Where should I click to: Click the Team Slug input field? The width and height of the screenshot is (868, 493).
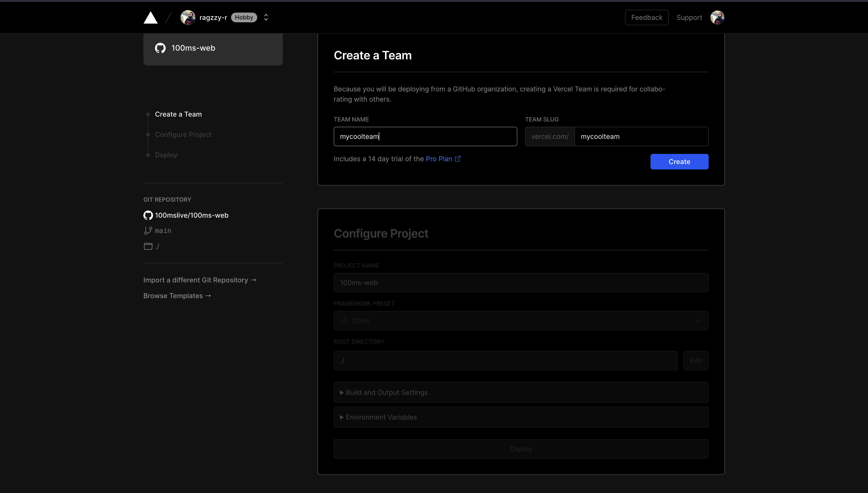pyautogui.click(x=641, y=136)
